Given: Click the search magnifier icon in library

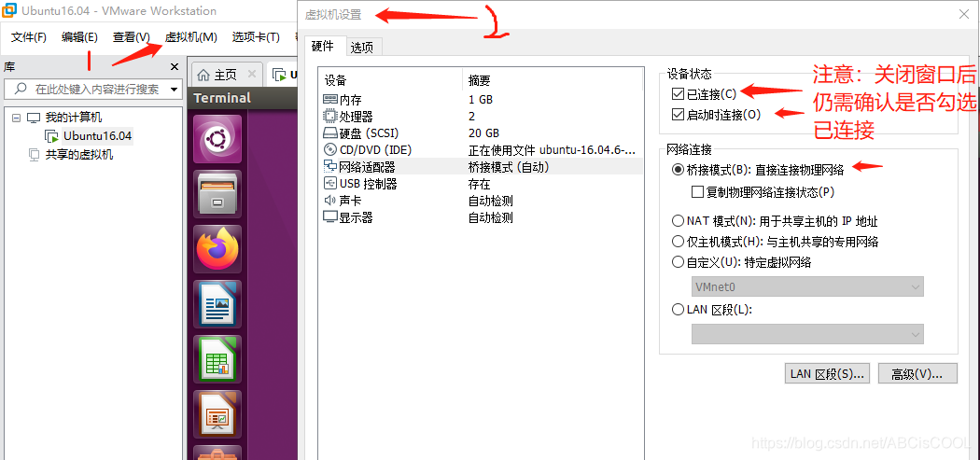Looking at the screenshot, I should click(21, 90).
